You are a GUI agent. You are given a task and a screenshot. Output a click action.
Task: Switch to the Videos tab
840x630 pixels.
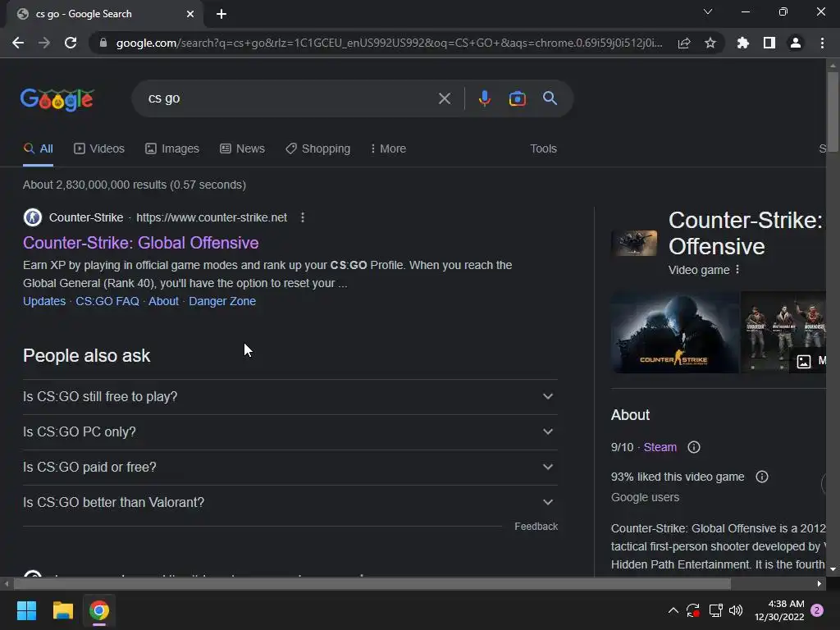(x=99, y=149)
